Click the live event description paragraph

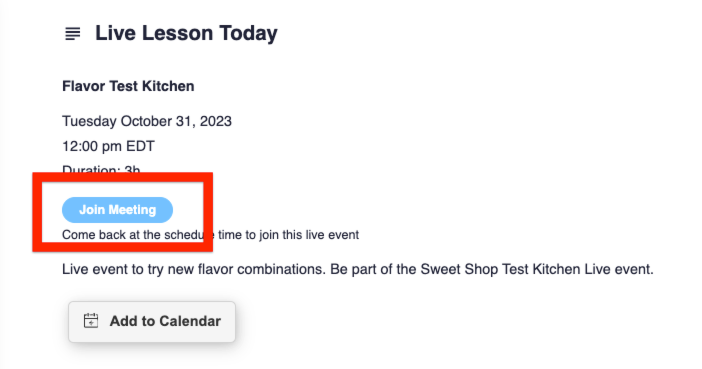pos(358,269)
